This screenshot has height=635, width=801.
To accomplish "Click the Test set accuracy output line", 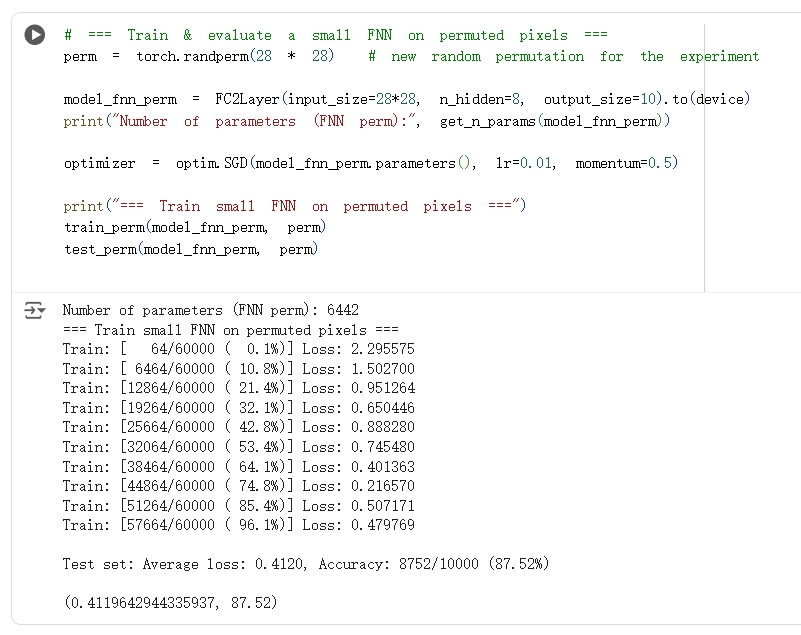I will tap(305, 564).
